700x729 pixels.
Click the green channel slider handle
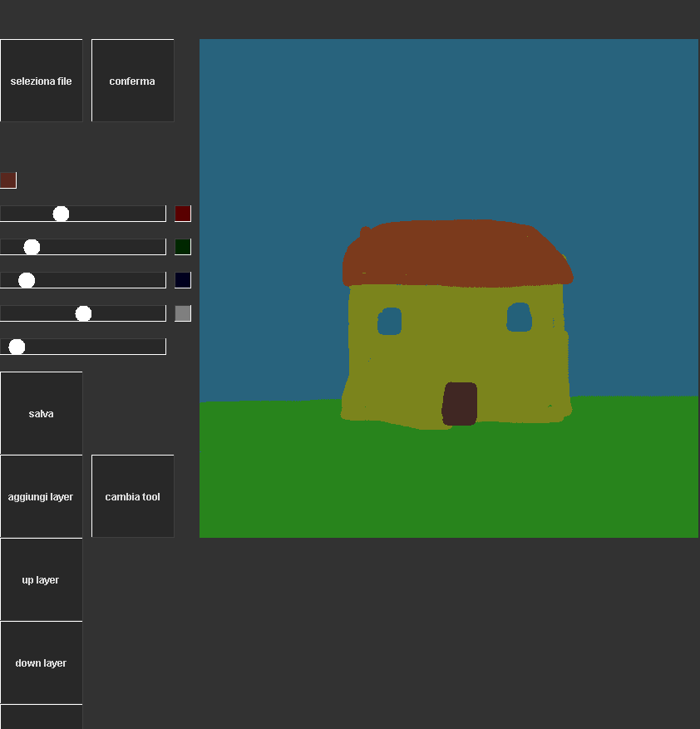click(x=32, y=247)
